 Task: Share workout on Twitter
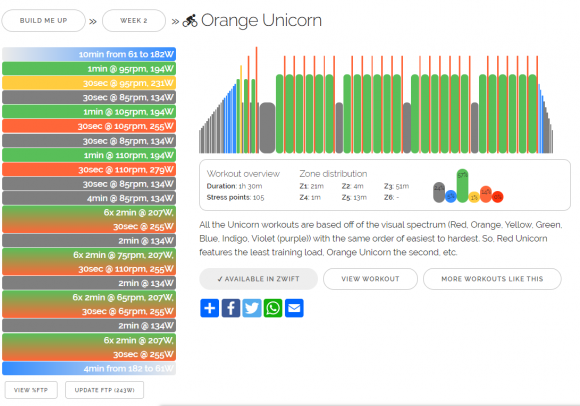coord(252,308)
